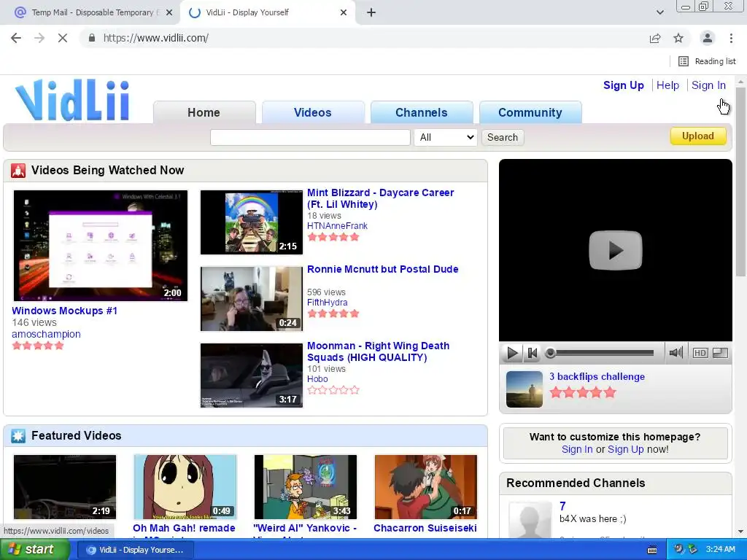
Task: Click the Featured Videos star icon
Action: (18, 436)
